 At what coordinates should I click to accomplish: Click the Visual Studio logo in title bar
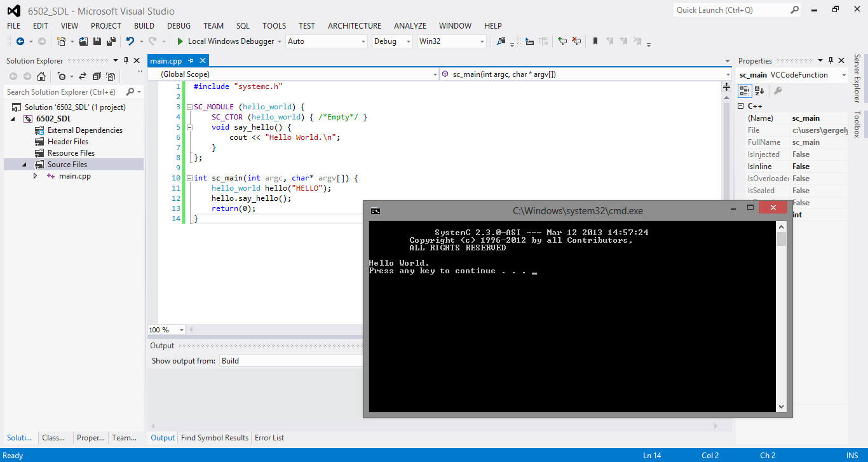(13, 11)
